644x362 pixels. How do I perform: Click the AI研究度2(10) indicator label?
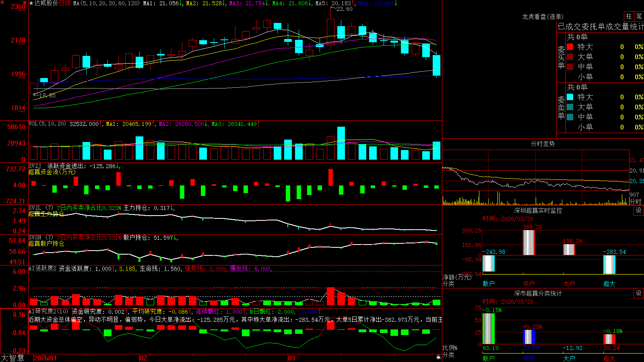coord(48,311)
